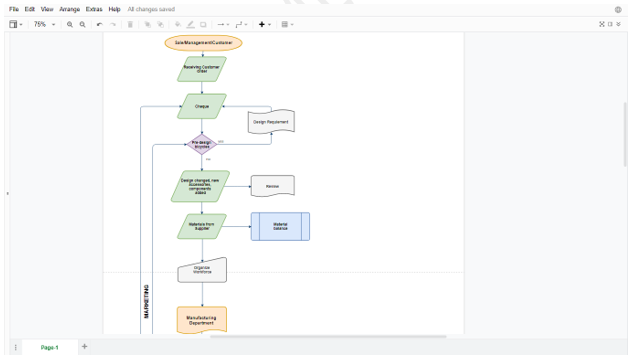Select the Sale/Management/Customer ellipse
This screenshot has height=360, width=640.
click(x=203, y=43)
